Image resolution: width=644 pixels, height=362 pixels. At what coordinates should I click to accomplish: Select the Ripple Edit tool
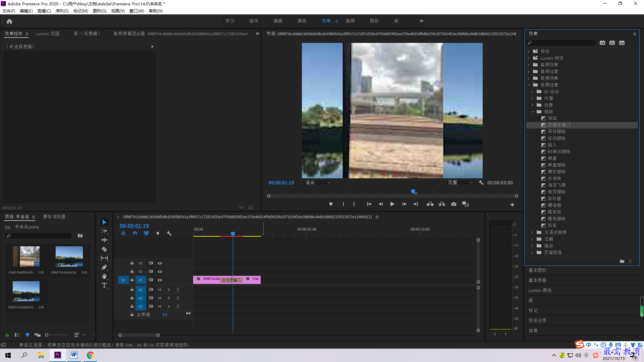[x=104, y=240]
